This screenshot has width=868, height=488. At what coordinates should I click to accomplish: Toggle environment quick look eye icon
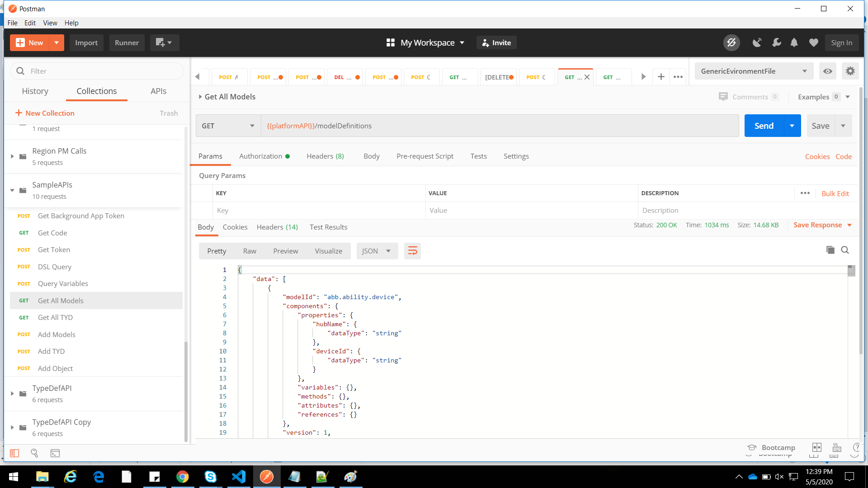(827, 71)
